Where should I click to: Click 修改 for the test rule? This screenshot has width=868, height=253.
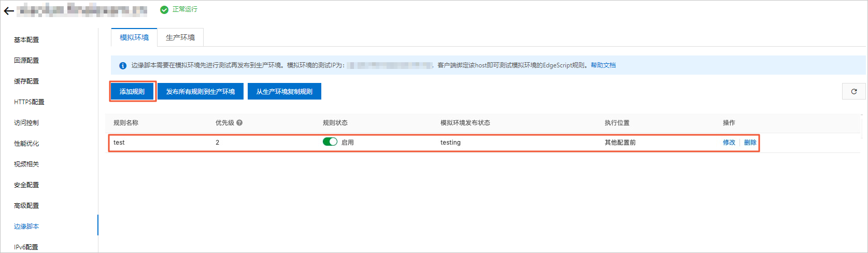coord(729,142)
